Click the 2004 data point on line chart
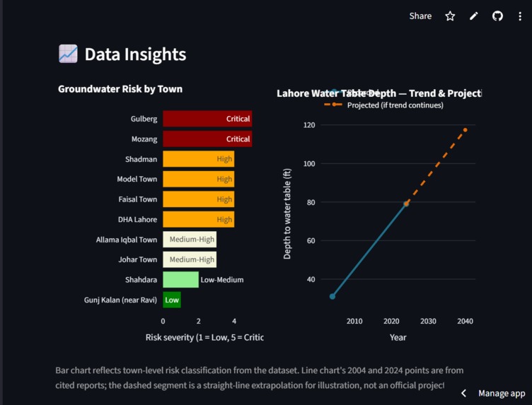 pyautogui.click(x=332, y=297)
